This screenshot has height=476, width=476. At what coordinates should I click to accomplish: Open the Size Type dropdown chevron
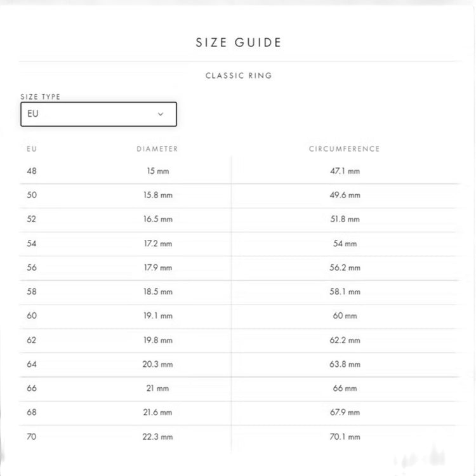coord(161,114)
